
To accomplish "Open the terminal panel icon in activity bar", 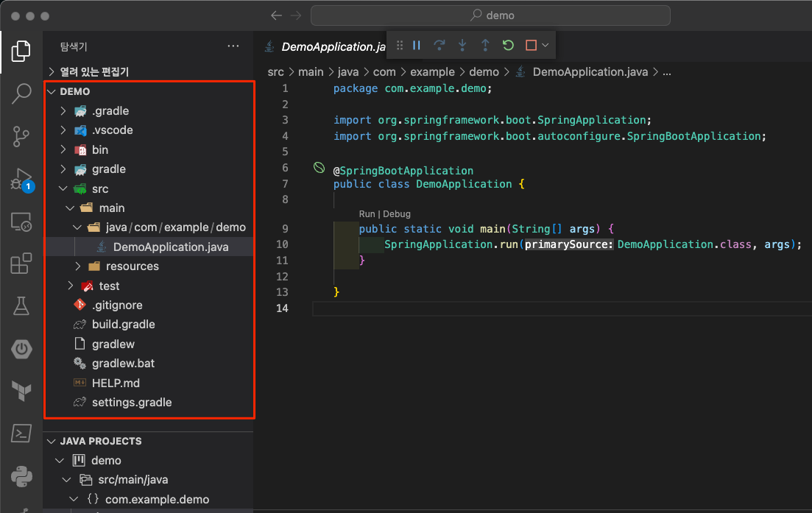I will pos(21,434).
